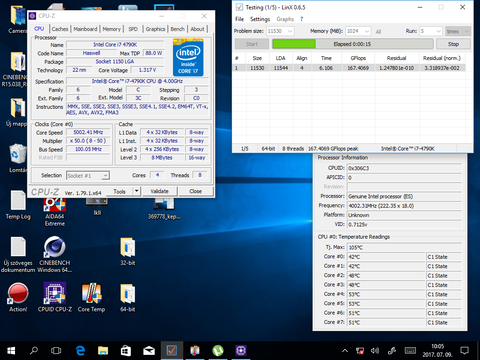
Task: Click the Core Speed 5002.41 MHz value
Action: (x=88, y=132)
